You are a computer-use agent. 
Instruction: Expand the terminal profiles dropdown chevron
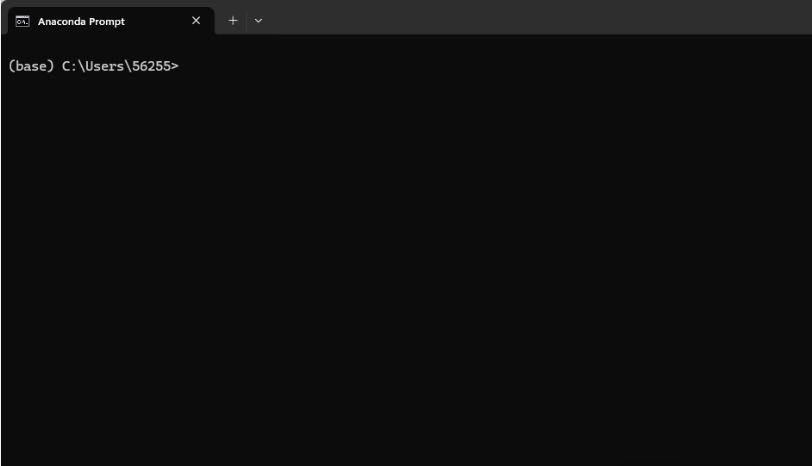click(258, 21)
